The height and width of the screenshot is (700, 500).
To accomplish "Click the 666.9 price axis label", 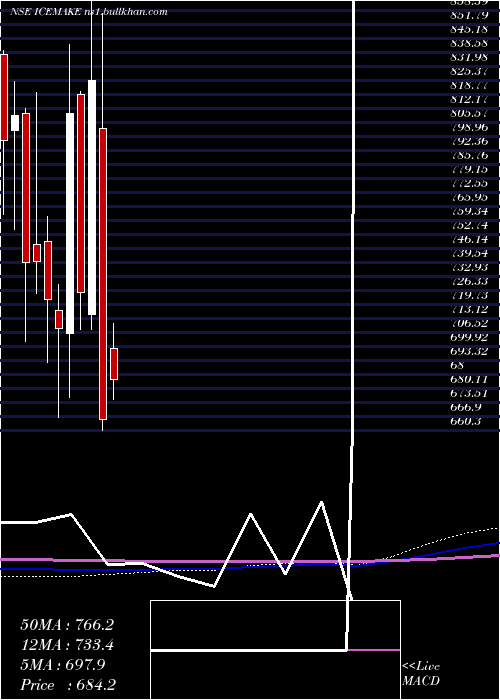I will coord(466,407).
